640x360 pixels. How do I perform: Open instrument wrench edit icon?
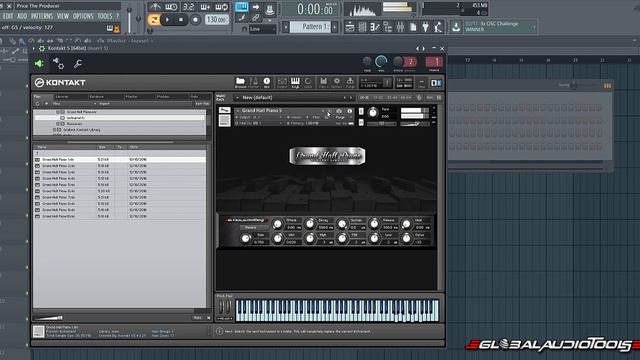(x=224, y=110)
